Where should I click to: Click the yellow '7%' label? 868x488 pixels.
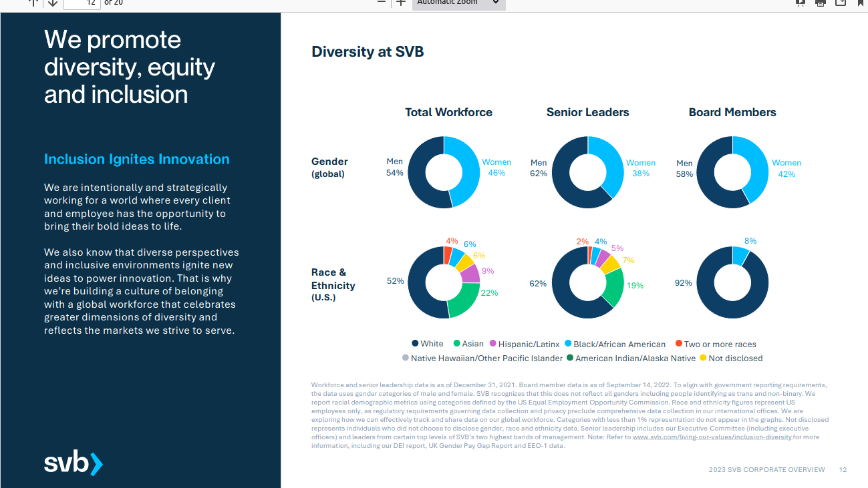click(628, 260)
